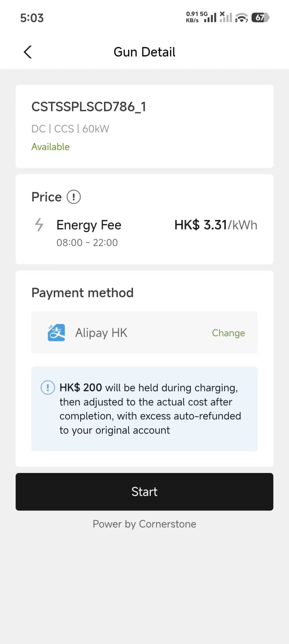Tap the Gun Detail page title
Image resolution: width=289 pixels, height=644 pixels.
pyautogui.click(x=144, y=52)
